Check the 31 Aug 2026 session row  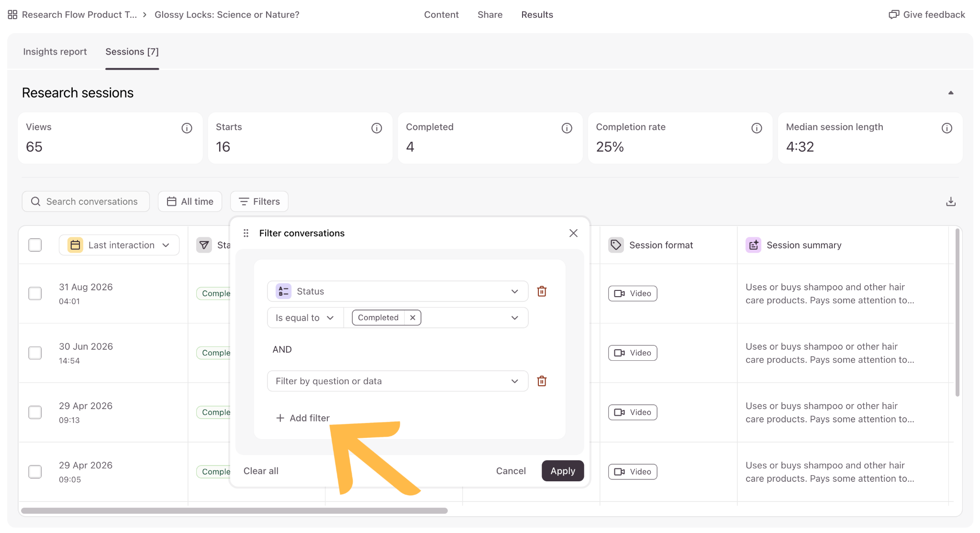(35, 293)
